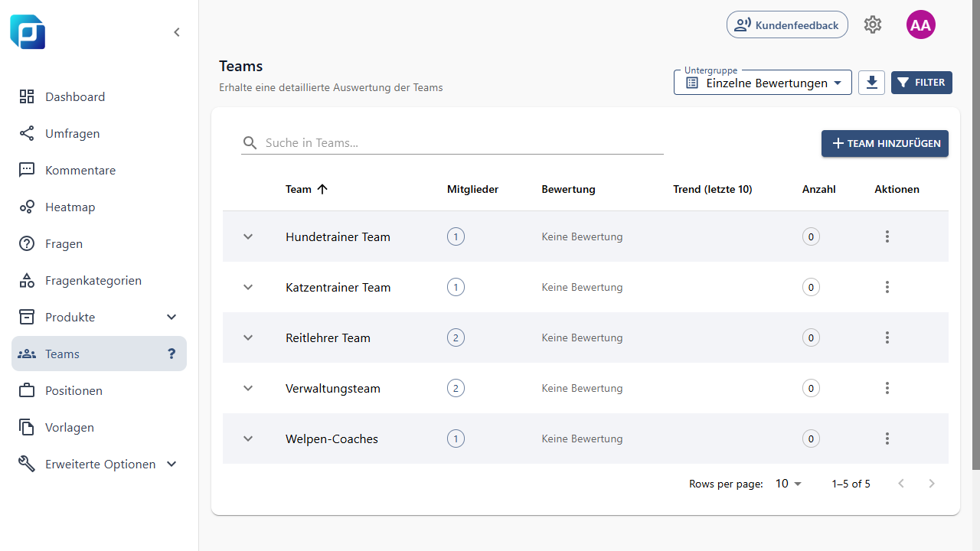980x551 pixels.
Task: Click the Kommentare speech bubble icon
Action: 27,170
